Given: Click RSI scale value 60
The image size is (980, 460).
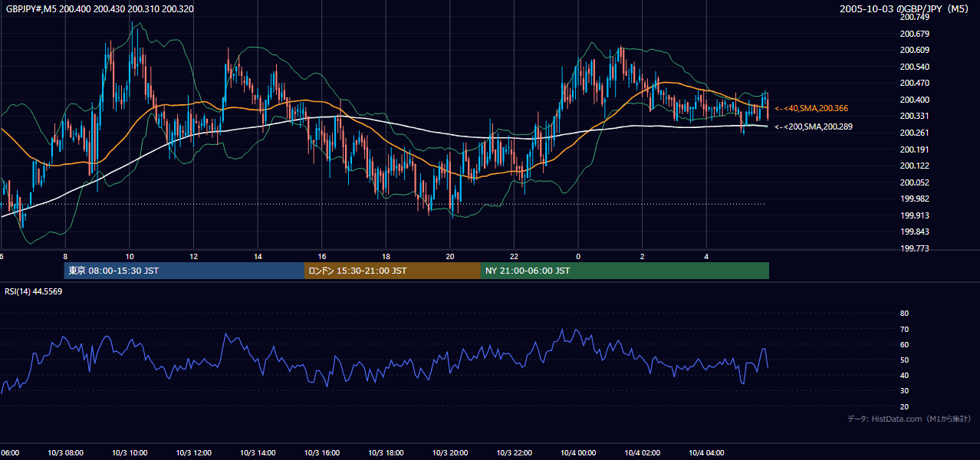Looking at the screenshot, I should point(904,345).
